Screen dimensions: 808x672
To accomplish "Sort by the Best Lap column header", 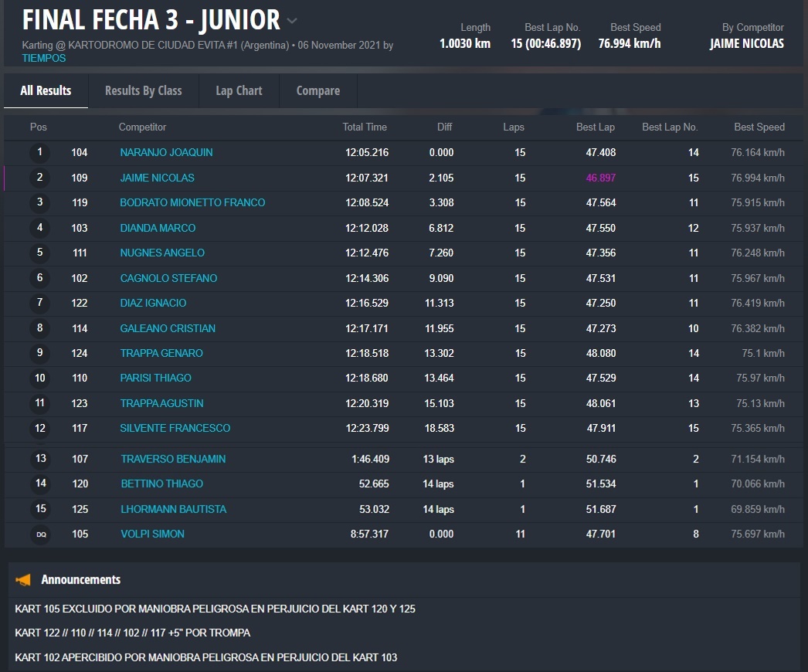I will pyautogui.click(x=595, y=127).
